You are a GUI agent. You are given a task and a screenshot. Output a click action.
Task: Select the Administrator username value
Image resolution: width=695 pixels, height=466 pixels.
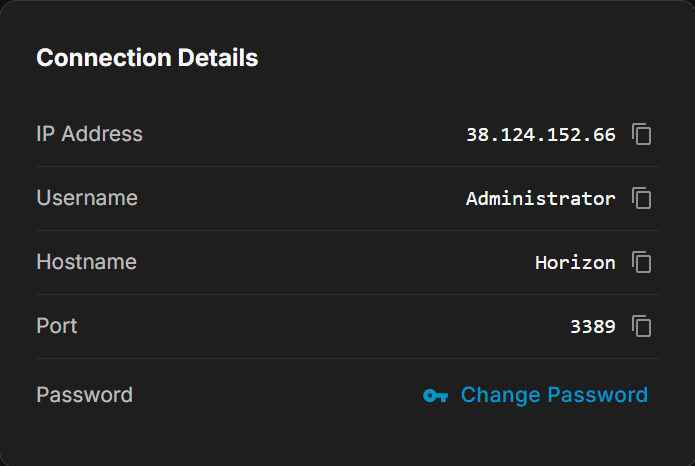[541, 198]
